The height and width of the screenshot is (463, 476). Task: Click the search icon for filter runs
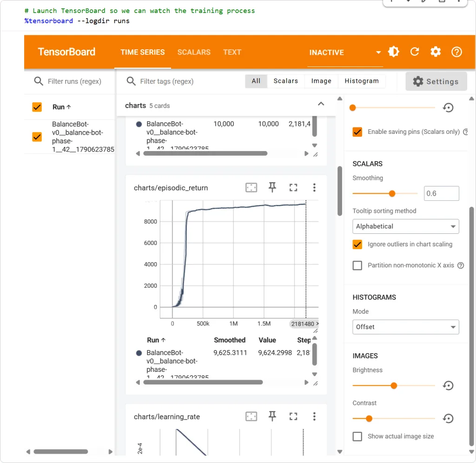click(39, 81)
